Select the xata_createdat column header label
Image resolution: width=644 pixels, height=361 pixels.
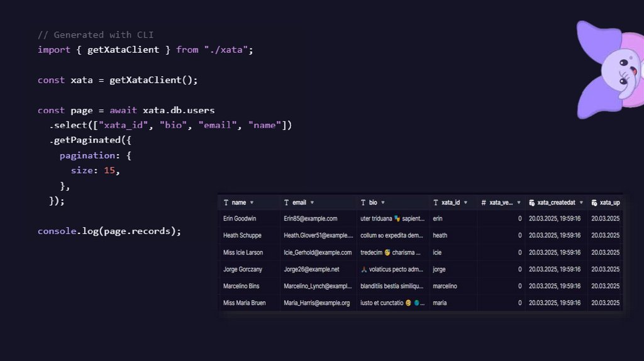point(556,203)
